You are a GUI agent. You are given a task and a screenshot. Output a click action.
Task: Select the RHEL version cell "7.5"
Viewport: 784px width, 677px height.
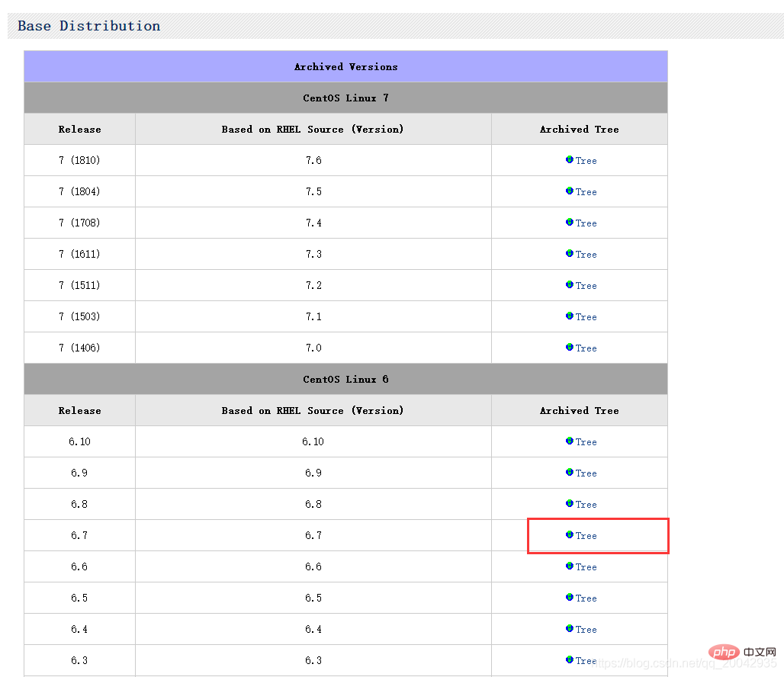[x=313, y=191]
